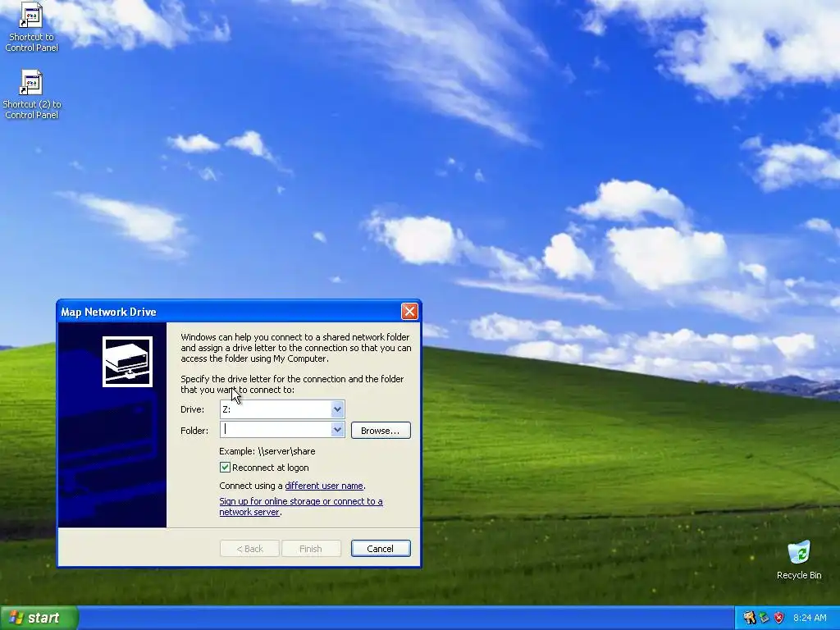Screen dimensions: 840x630
Task: Open the Start menu
Action: 39,618
